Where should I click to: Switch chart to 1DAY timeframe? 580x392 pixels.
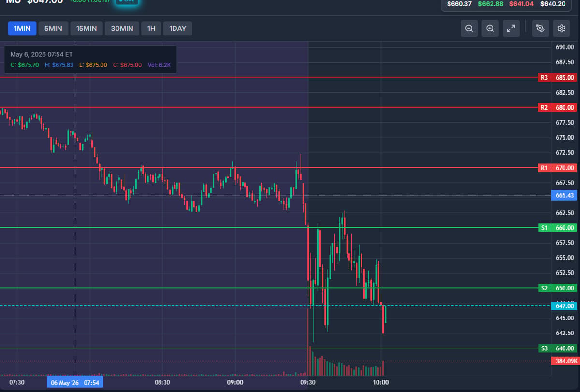coord(177,29)
